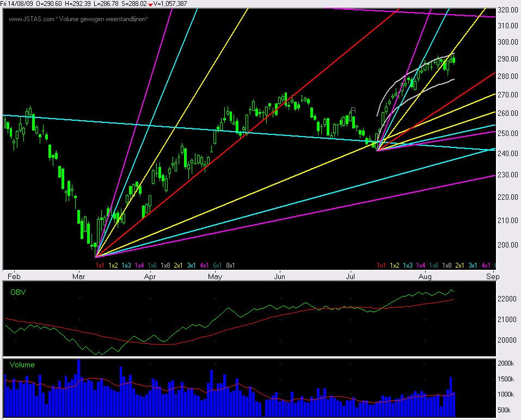Click the date Fri 14/08/09 in header

click(x=17, y=4)
